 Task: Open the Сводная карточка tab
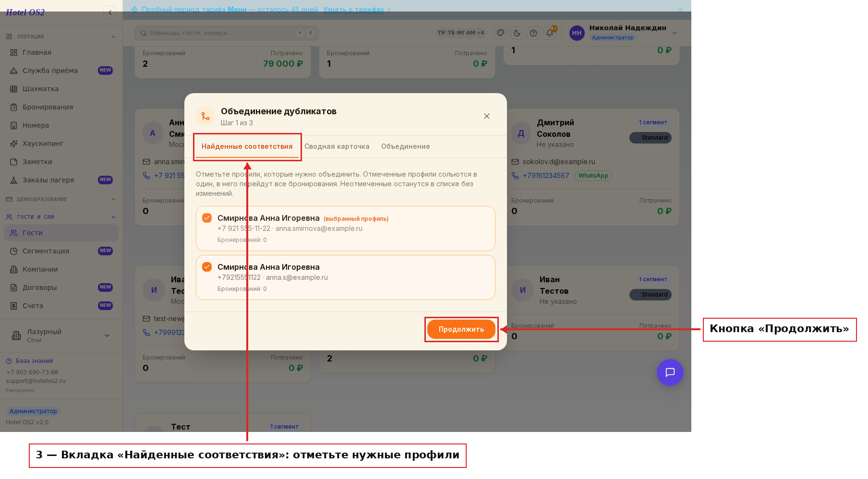tap(337, 146)
